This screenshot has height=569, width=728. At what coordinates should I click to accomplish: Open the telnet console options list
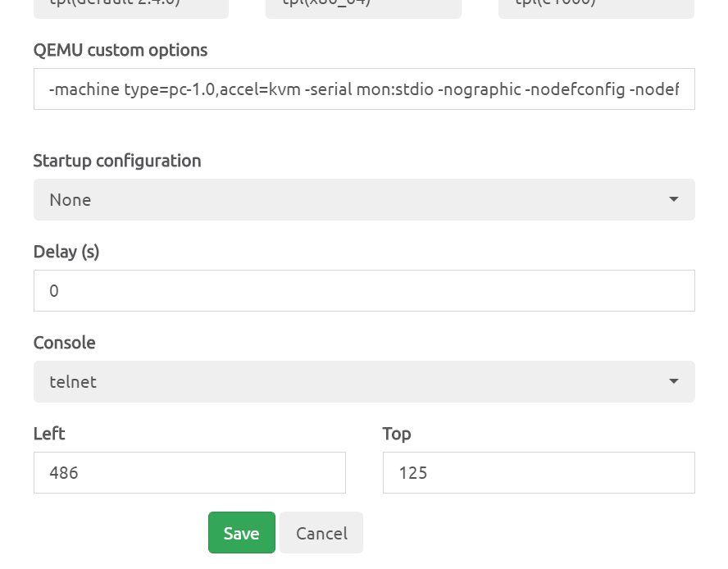pyautogui.click(x=673, y=381)
